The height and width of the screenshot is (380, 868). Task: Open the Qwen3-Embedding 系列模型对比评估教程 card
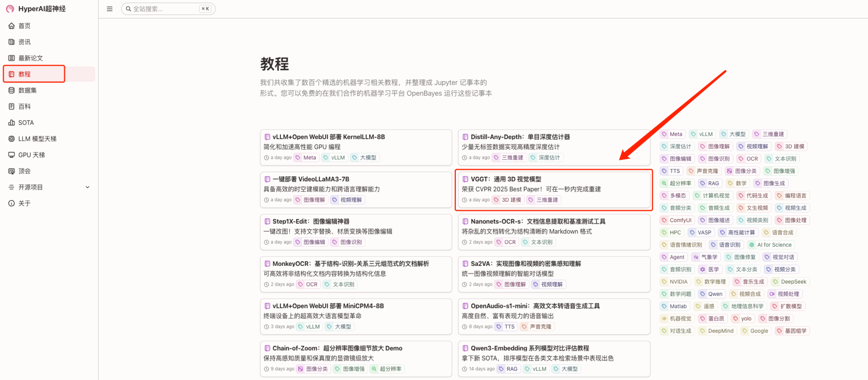pos(530,348)
